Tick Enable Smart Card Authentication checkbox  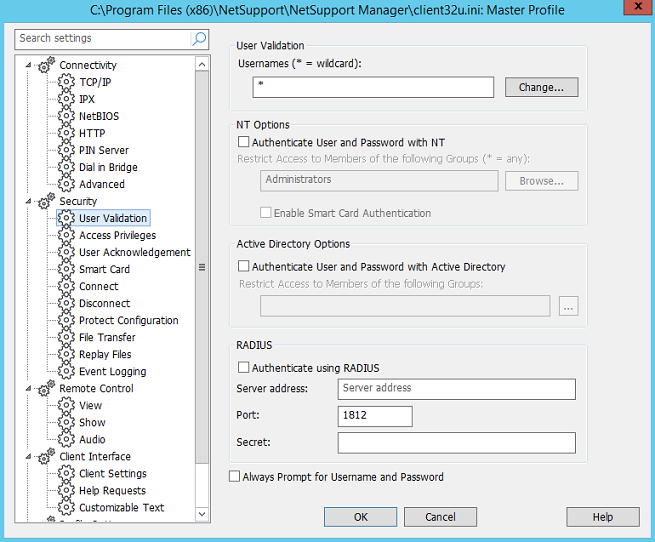[x=266, y=212]
